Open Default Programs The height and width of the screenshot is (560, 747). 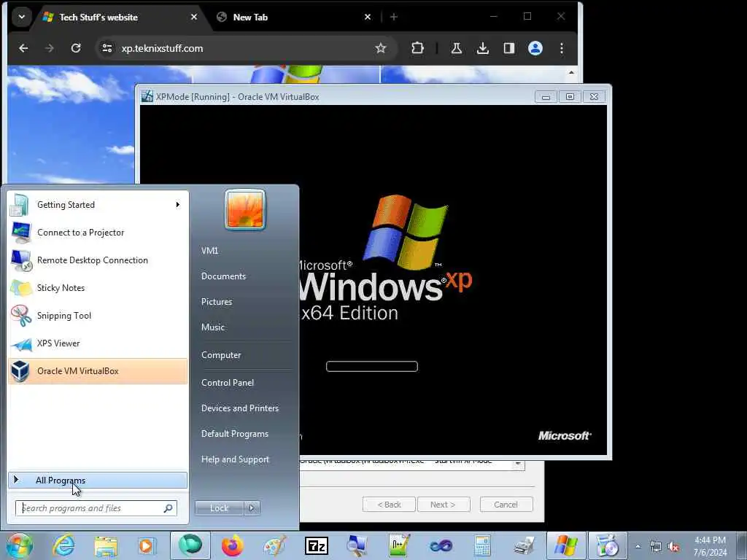click(235, 434)
